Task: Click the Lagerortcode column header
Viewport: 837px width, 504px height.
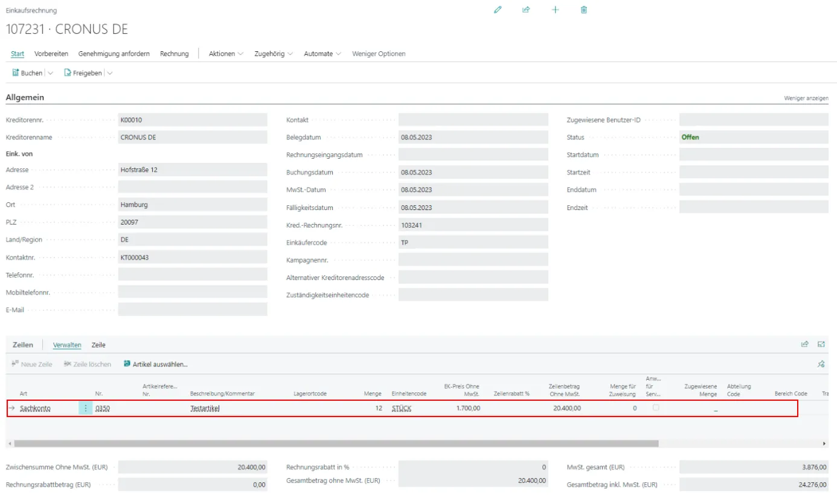Action: point(310,394)
